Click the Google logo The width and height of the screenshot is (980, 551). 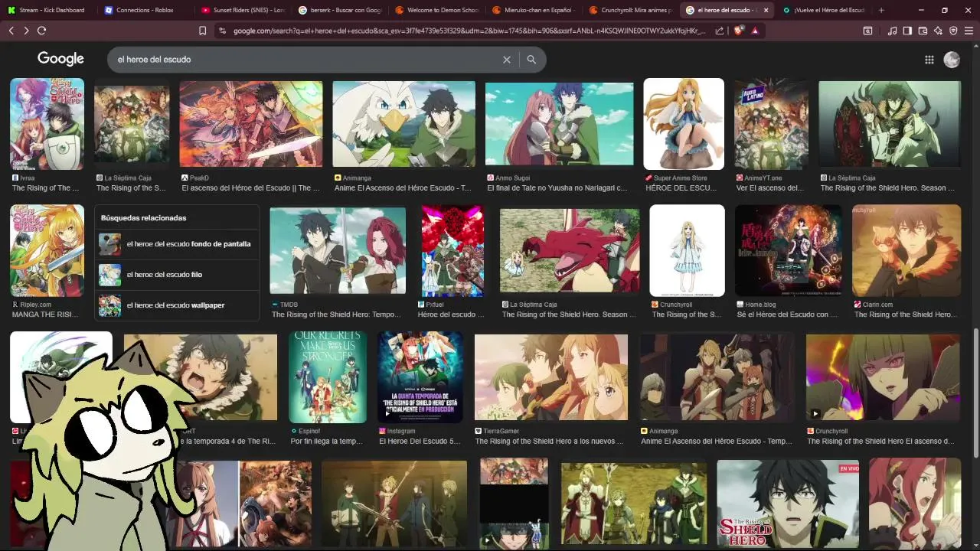(x=60, y=59)
